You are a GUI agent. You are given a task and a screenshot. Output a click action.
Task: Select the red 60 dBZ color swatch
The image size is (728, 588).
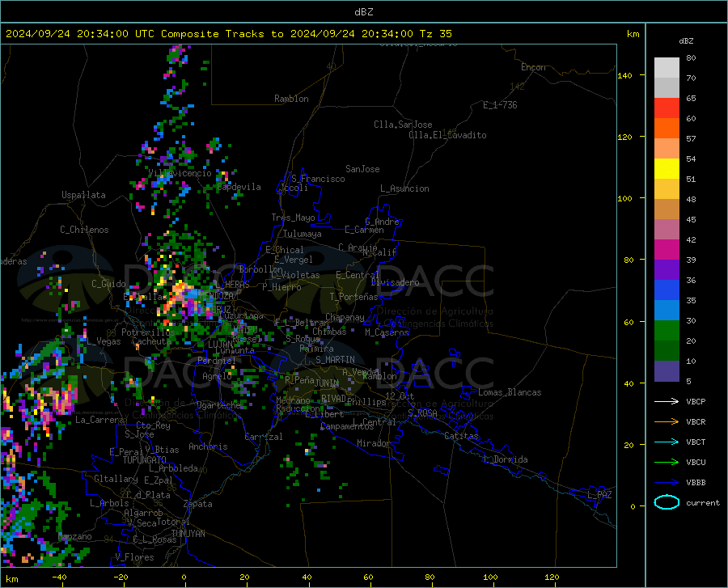tap(667, 108)
